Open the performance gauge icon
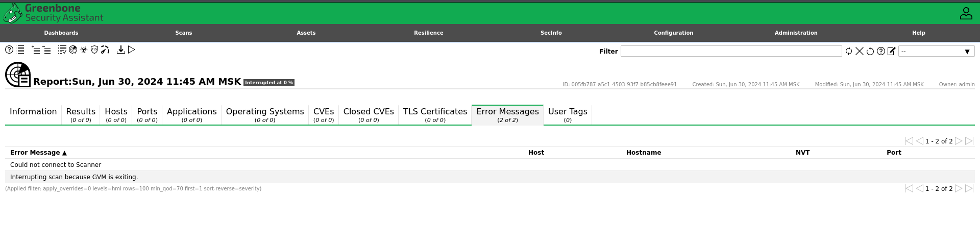The image size is (980, 244). pos(105,50)
